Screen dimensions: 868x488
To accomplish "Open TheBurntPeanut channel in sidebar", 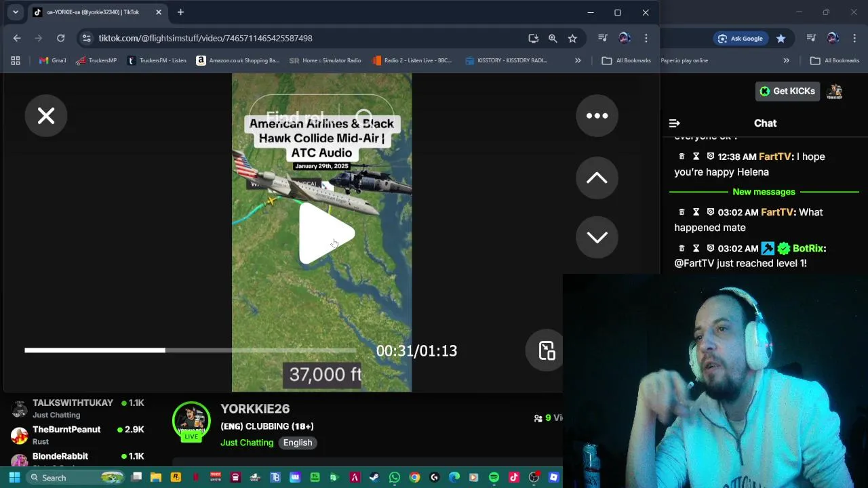I will click(78, 434).
